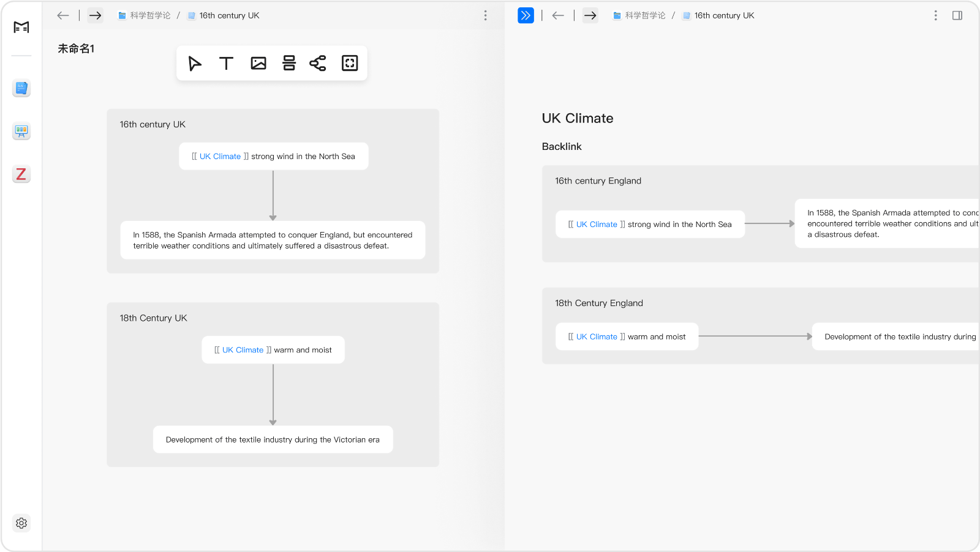Go forward in right pane
This screenshot has height=552, width=980.
pyautogui.click(x=590, y=16)
